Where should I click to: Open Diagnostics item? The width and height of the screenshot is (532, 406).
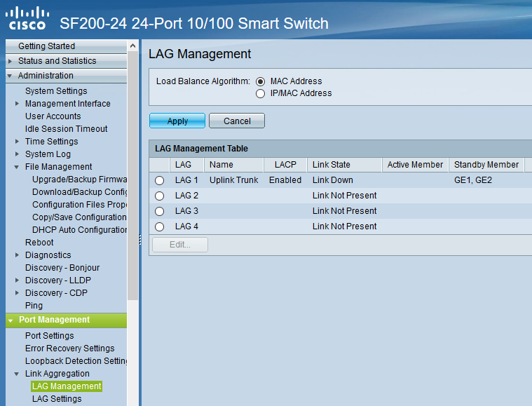tap(48, 255)
